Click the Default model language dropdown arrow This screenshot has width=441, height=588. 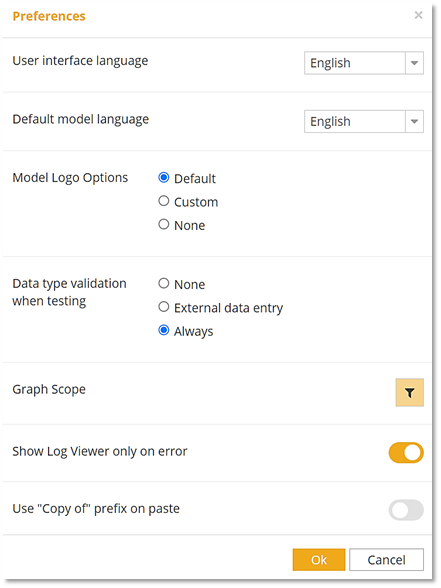414,121
